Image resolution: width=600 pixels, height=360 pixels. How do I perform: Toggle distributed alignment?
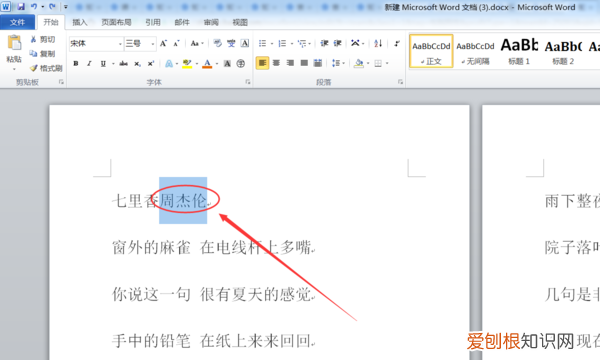pos(318,63)
